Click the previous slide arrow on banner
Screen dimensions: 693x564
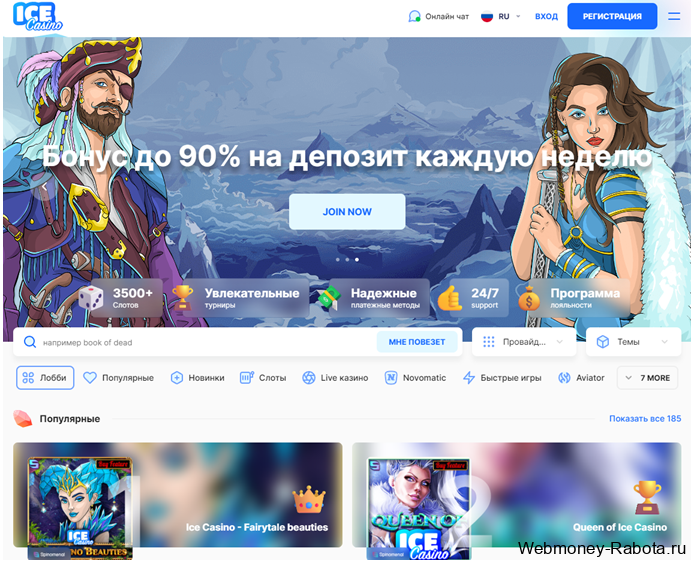45,187
